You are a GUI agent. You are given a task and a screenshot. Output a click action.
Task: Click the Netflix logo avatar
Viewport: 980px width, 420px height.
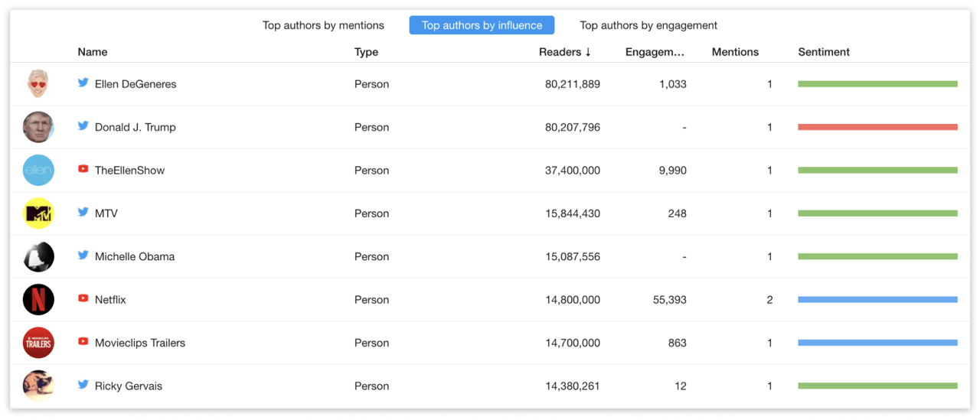tap(38, 300)
